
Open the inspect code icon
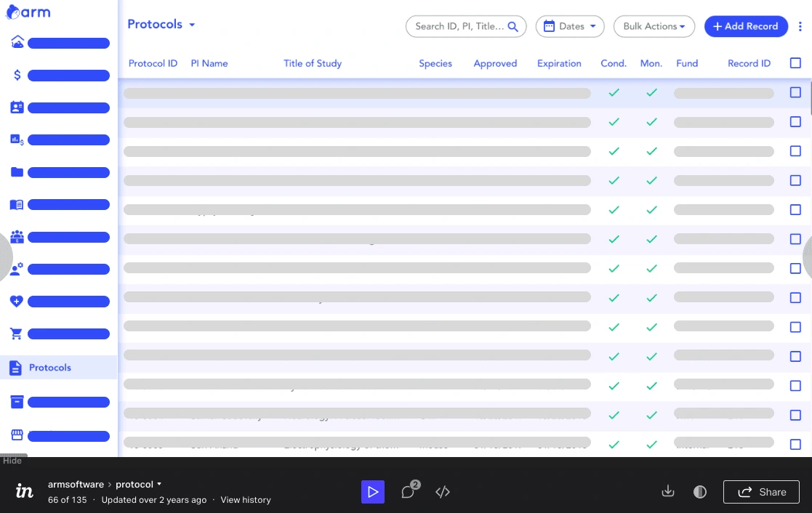coord(443,492)
